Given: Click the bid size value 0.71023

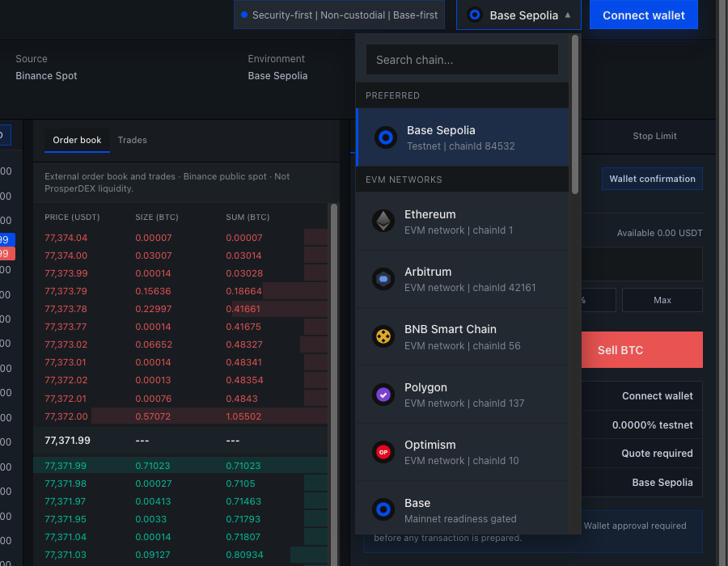Looking at the screenshot, I should (153, 466).
